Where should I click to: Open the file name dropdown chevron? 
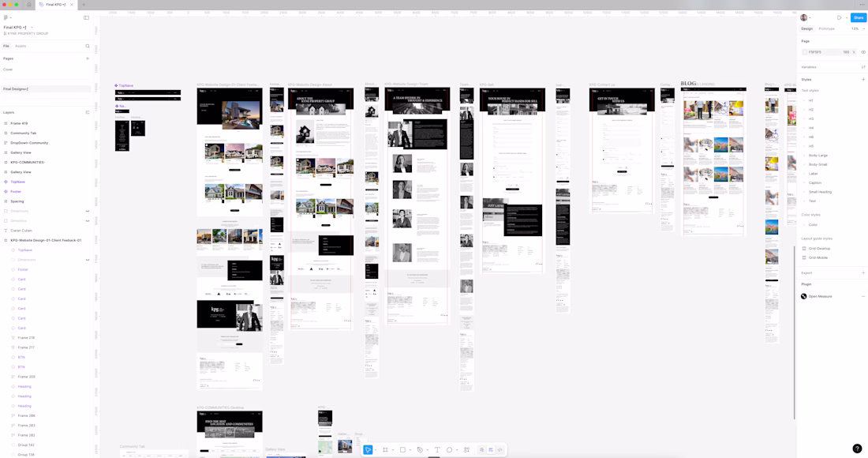pos(32,27)
